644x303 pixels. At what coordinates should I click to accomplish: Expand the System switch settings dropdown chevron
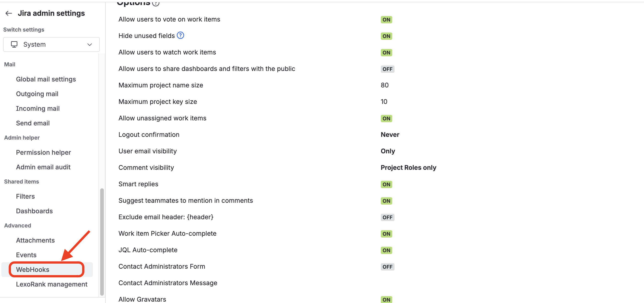(x=89, y=45)
